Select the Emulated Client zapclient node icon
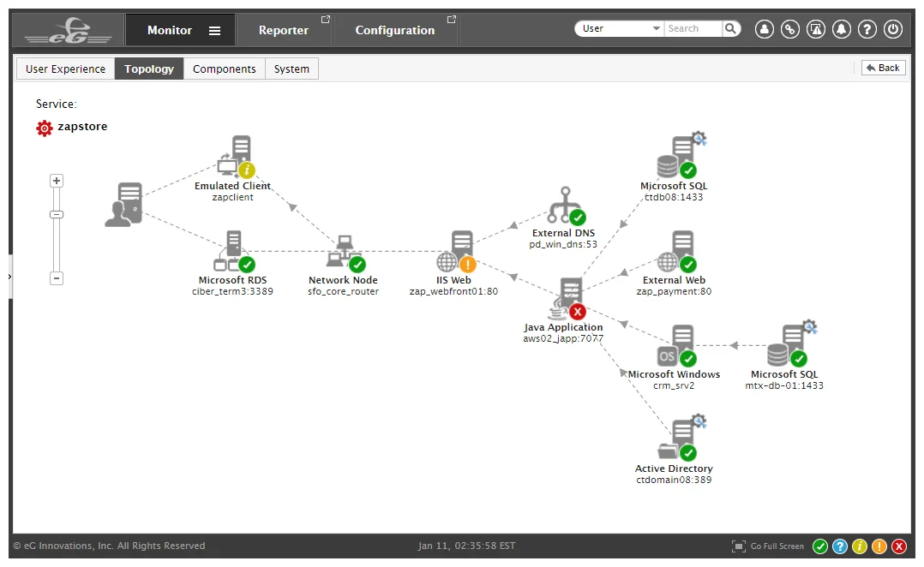Screen dimensions: 924x567 click(x=236, y=157)
